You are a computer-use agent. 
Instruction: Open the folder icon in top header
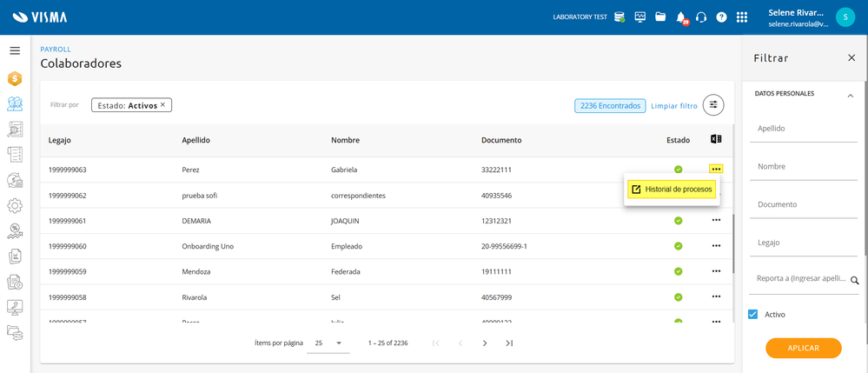coord(660,17)
